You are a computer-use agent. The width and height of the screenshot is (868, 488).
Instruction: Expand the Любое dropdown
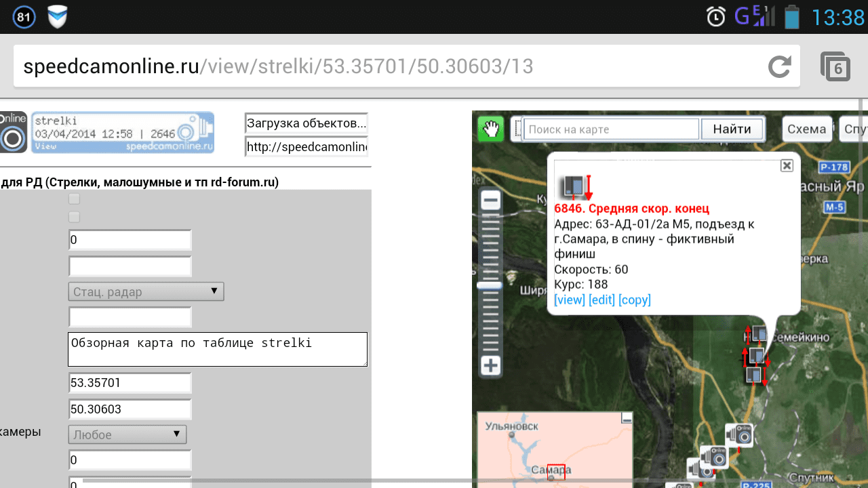tap(127, 434)
